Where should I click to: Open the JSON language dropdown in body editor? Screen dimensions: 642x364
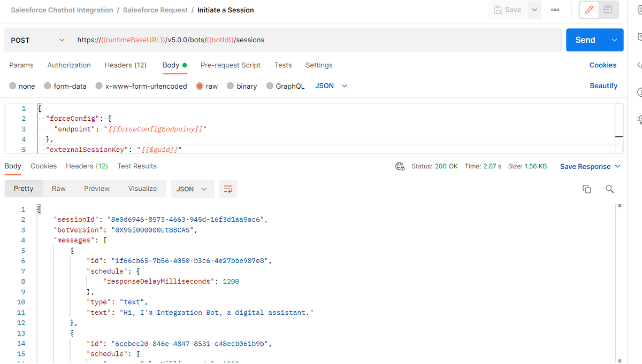331,86
